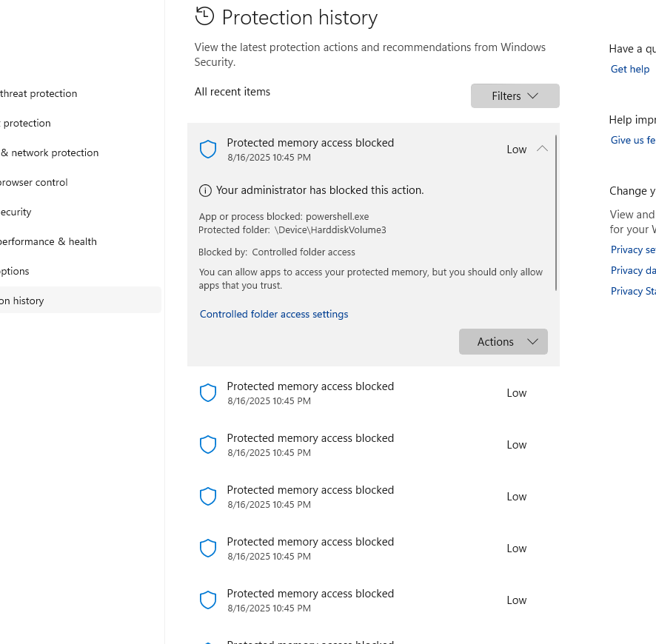
Task: Select the performance & health sidebar item
Action: (49, 242)
